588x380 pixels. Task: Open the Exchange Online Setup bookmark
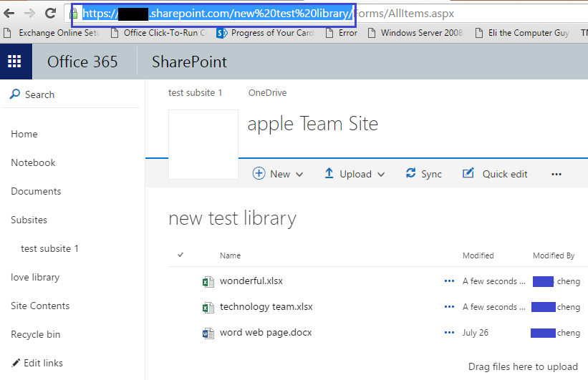(52, 33)
